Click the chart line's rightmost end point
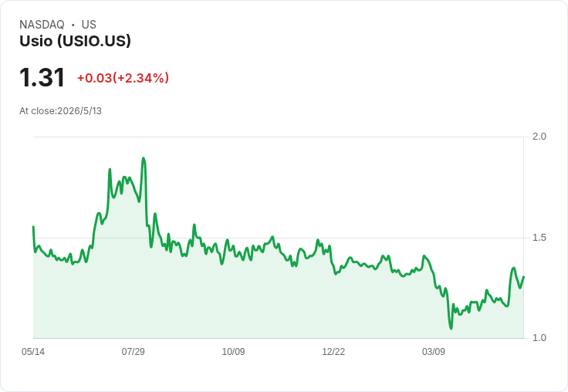Image resolution: width=568 pixels, height=392 pixels. coord(524,277)
